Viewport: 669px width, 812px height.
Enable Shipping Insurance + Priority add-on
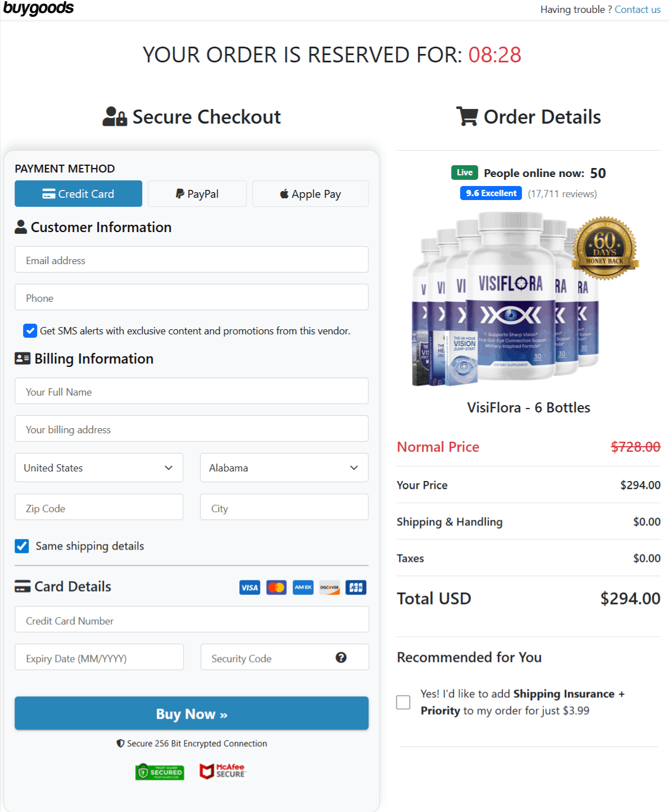(403, 702)
